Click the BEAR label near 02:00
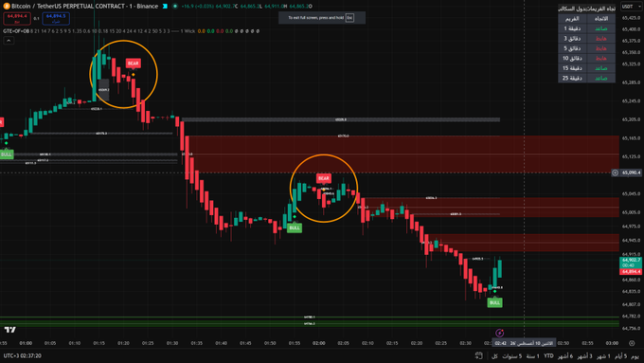The width and height of the screenshot is (644, 363). pos(324,178)
